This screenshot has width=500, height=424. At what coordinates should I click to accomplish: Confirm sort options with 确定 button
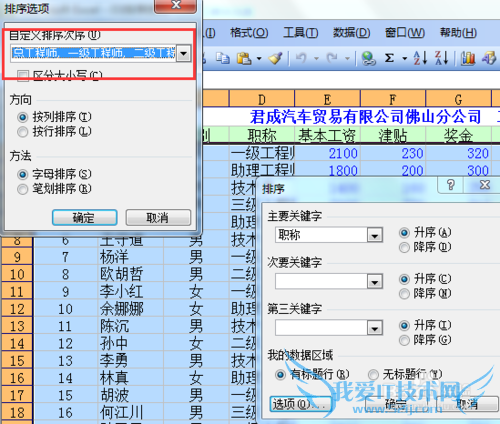(x=84, y=218)
